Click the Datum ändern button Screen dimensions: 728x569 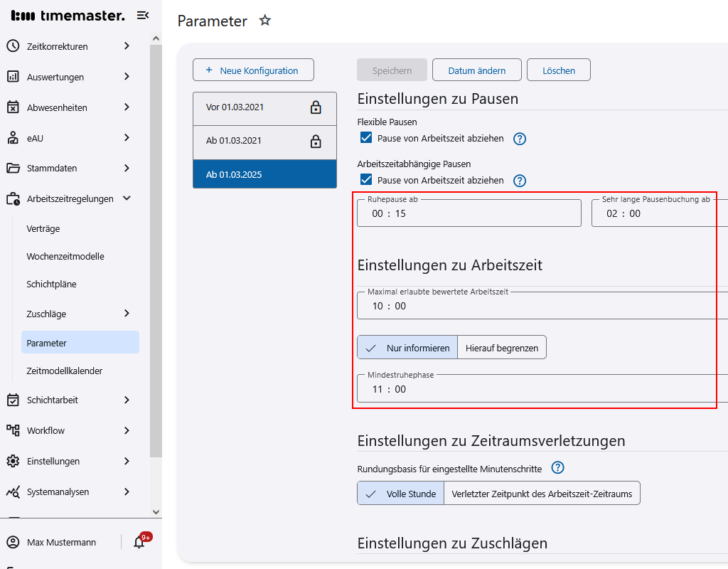click(476, 70)
